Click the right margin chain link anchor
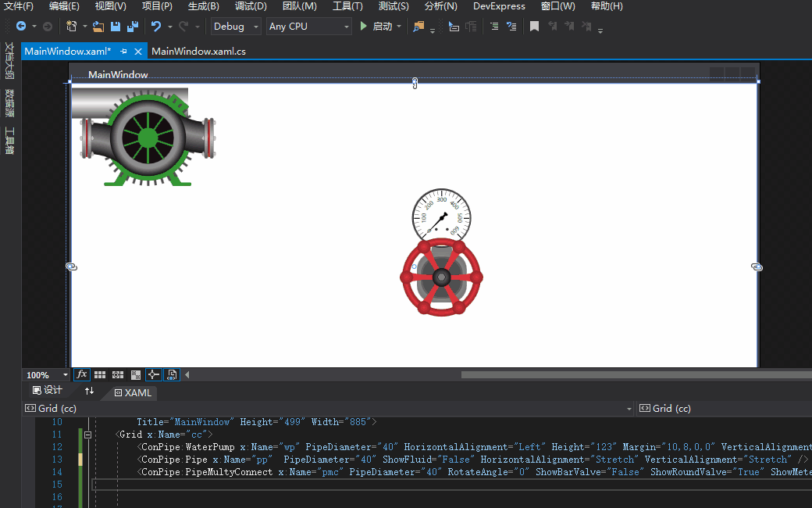Screen dimensions: 812x508 click(757, 267)
